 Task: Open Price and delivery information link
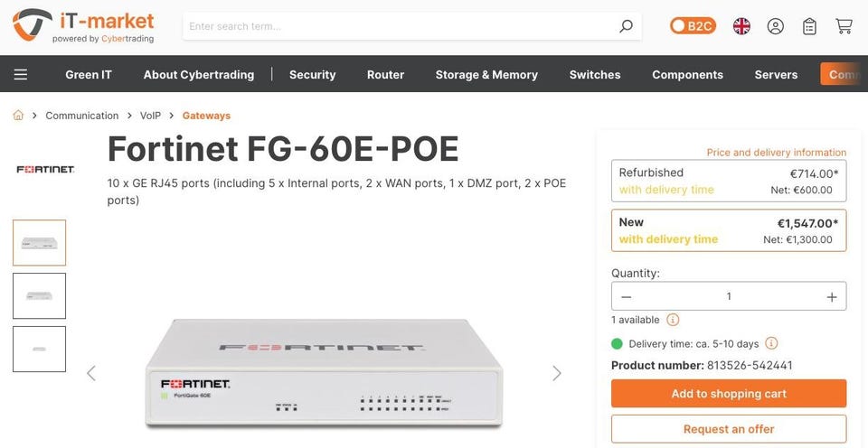coord(777,153)
